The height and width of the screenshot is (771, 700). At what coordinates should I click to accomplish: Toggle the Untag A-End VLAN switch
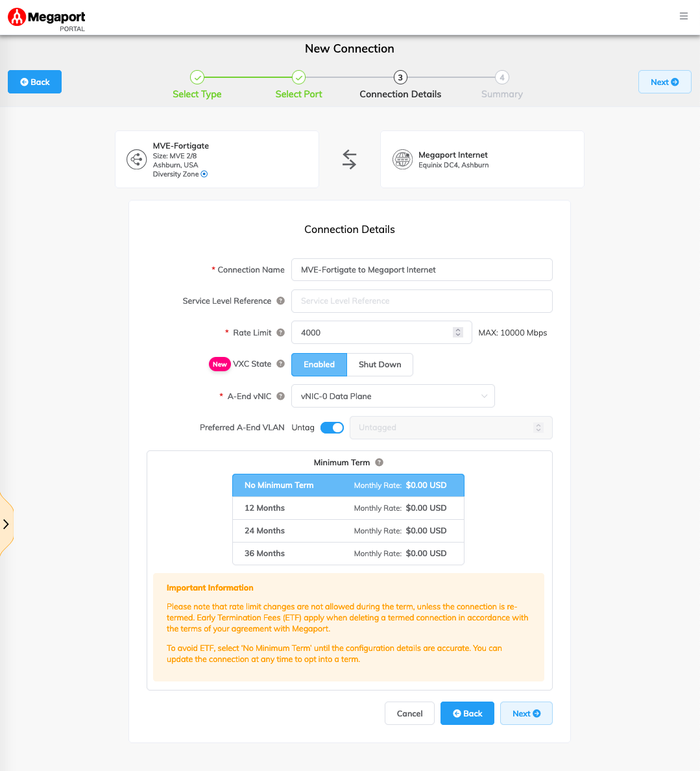(x=332, y=428)
